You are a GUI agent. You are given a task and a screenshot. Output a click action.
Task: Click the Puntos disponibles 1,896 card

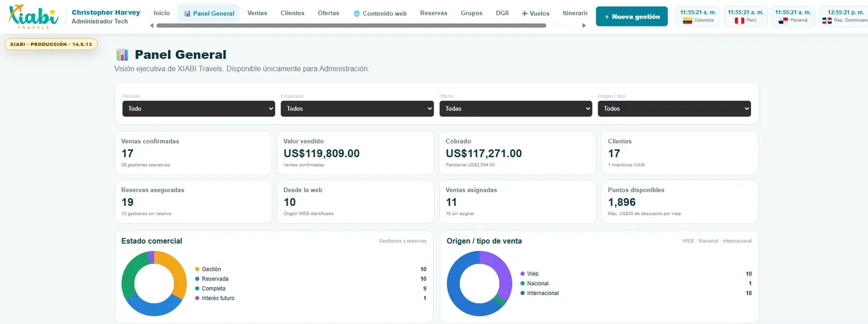point(680,202)
